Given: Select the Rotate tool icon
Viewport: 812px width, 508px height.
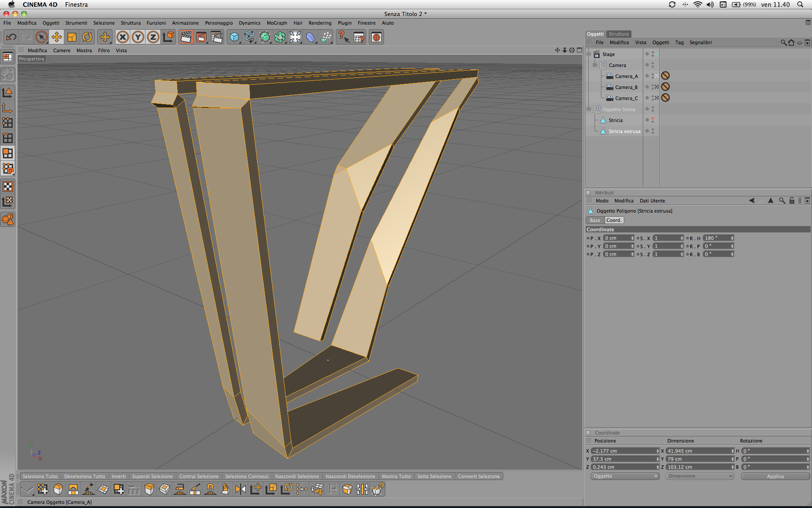Looking at the screenshot, I should click(87, 37).
